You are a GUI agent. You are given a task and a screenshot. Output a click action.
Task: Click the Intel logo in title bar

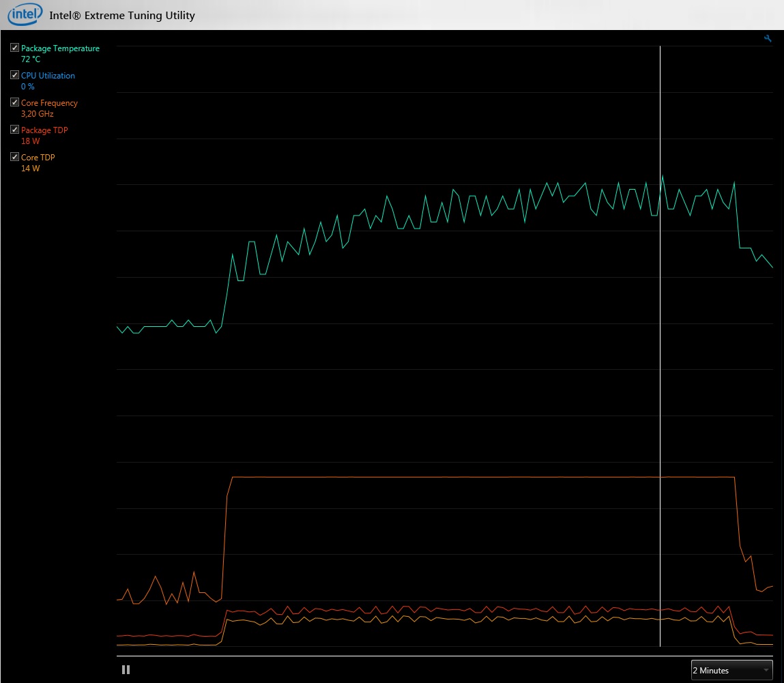[25, 14]
